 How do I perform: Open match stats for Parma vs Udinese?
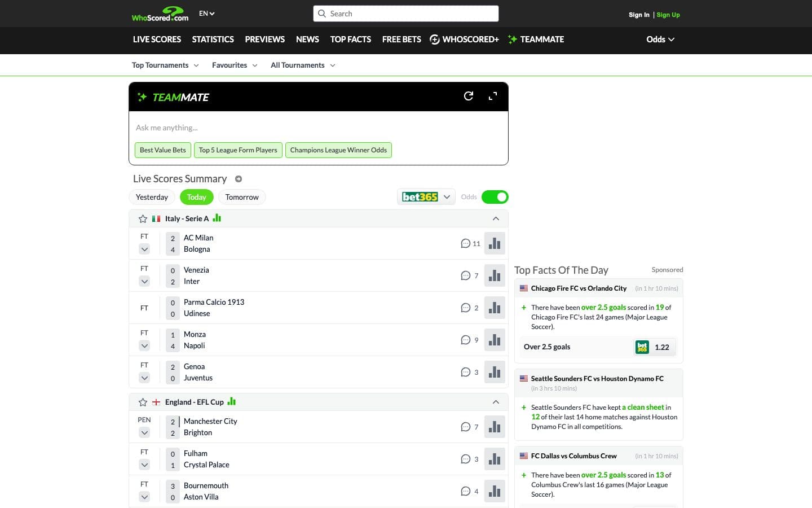[495, 308]
